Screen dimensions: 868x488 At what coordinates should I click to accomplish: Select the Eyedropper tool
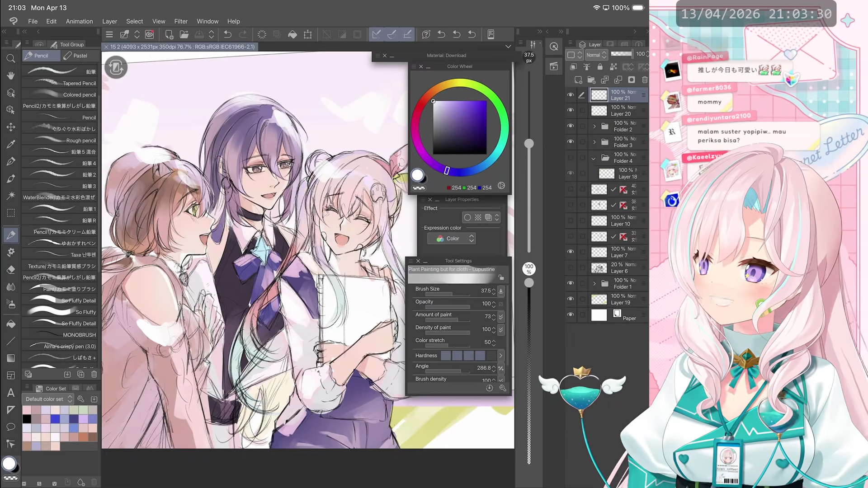click(x=11, y=144)
